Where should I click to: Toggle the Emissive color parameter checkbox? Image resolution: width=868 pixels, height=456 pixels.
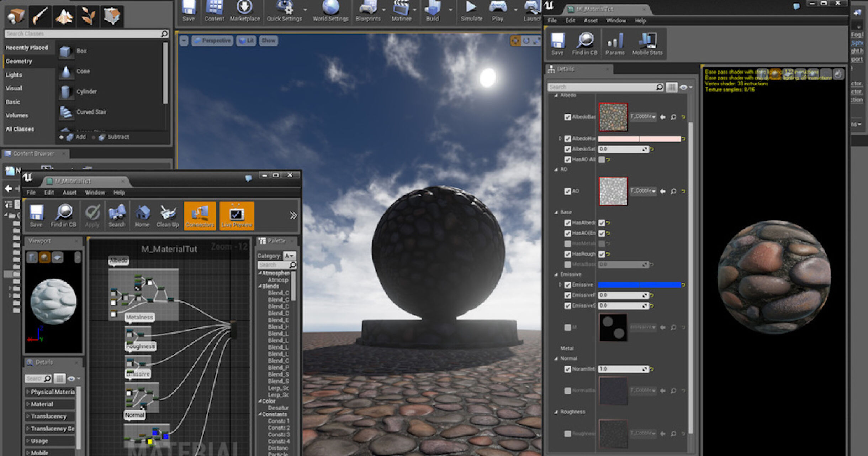point(568,285)
